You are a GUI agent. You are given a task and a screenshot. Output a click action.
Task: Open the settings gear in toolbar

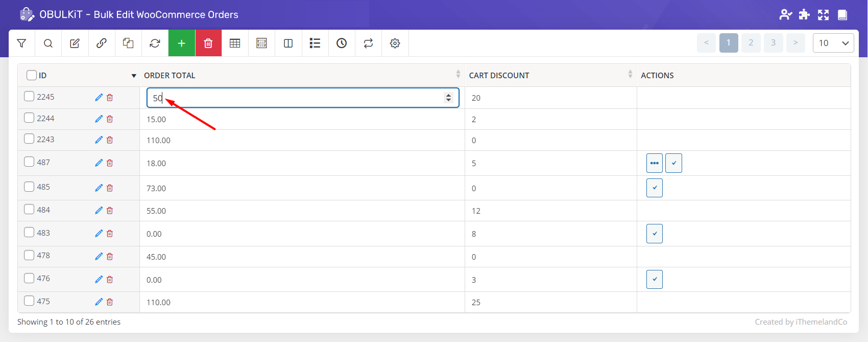tap(395, 43)
